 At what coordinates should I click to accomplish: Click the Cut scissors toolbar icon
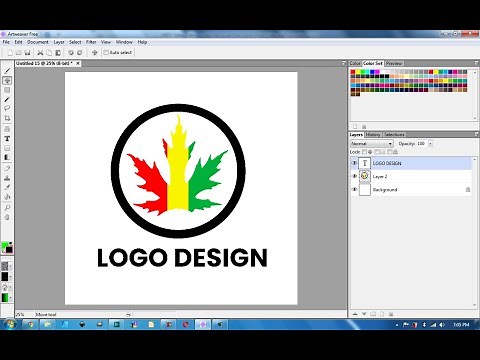click(x=40, y=53)
